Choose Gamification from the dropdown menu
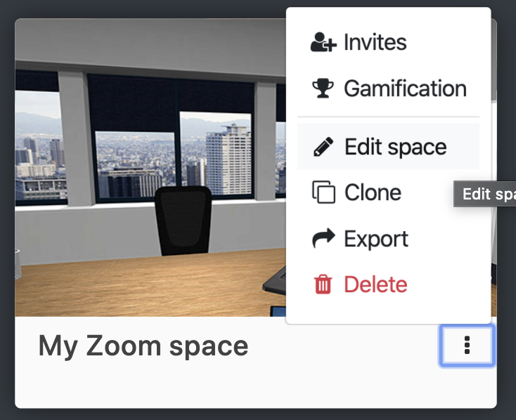 [x=388, y=88]
